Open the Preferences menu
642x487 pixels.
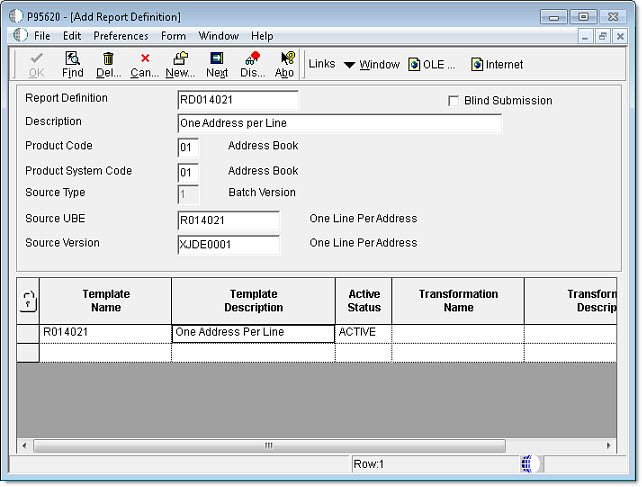(121, 36)
